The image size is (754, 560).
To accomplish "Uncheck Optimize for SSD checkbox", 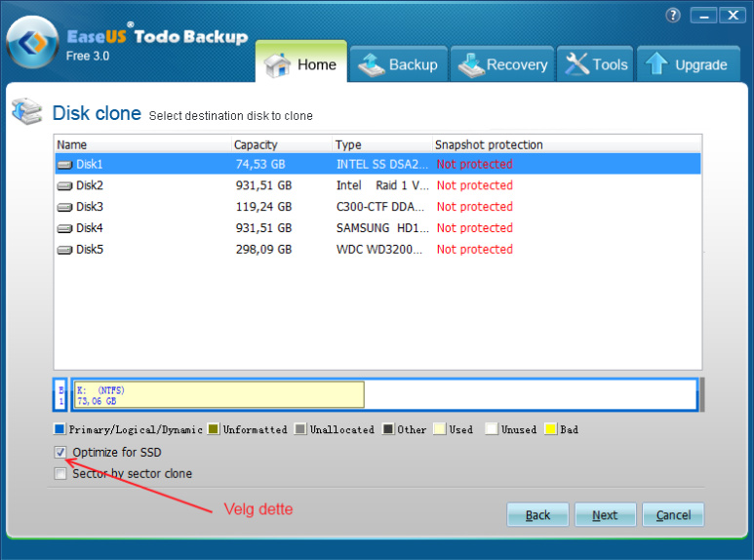I will tap(60, 453).
